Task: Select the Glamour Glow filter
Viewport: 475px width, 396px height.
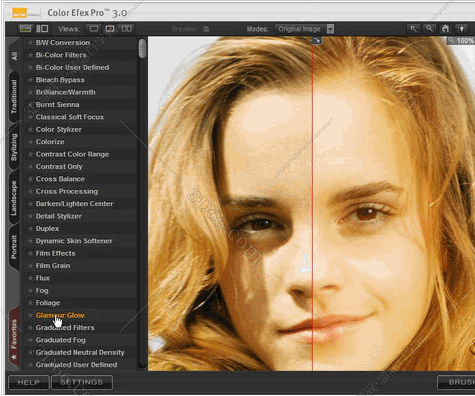Action: click(80, 315)
